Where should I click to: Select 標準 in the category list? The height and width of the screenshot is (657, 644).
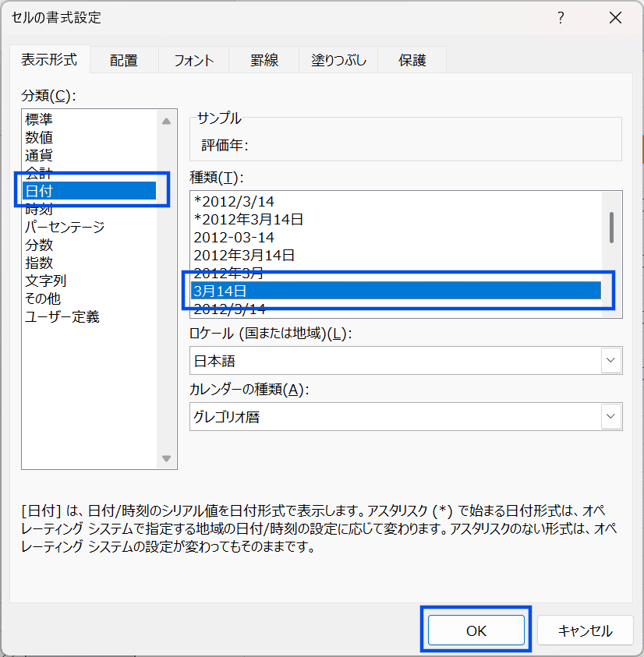tap(39, 119)
